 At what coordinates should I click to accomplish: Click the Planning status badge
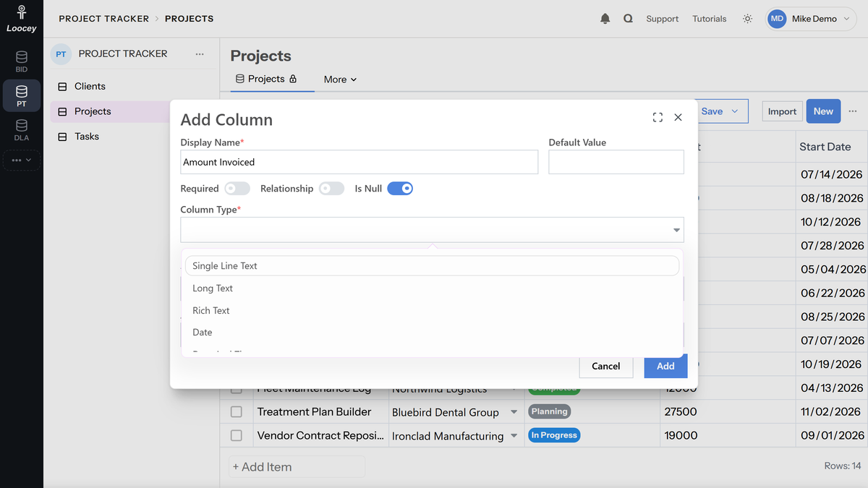pos(550,412)
